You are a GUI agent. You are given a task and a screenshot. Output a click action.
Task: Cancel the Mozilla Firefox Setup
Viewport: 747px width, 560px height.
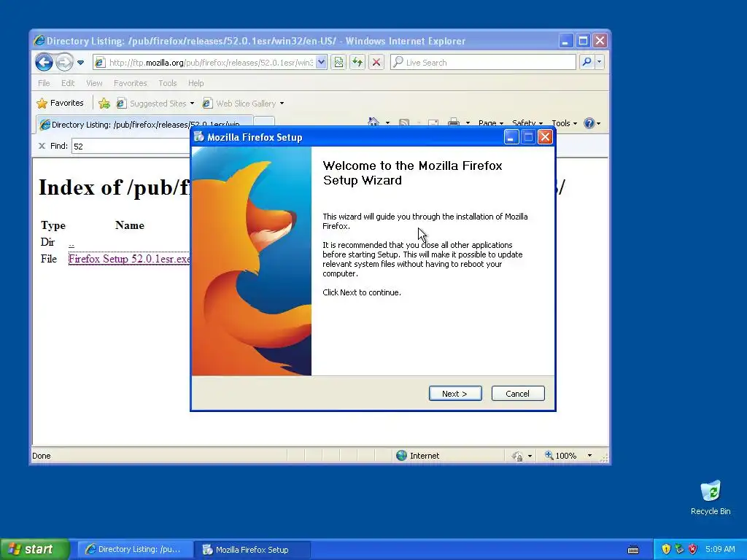click(517, 393)
